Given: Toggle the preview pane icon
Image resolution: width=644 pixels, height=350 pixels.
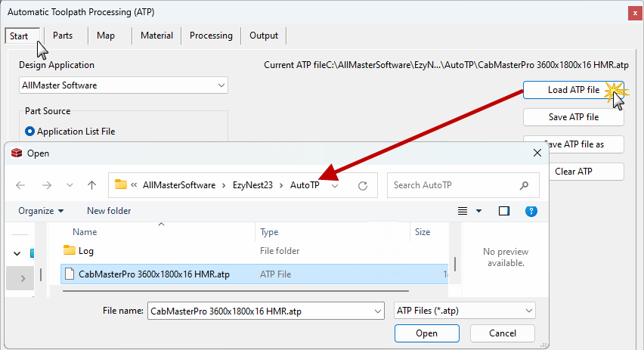Looking at the screenshot, I should (504, 211).
